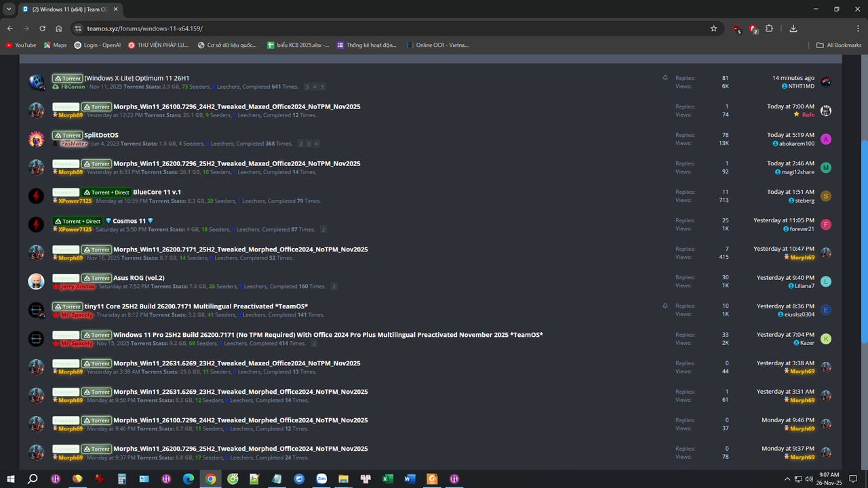
Task: Open Excel from the taskbar
Action: coord(387,479)
